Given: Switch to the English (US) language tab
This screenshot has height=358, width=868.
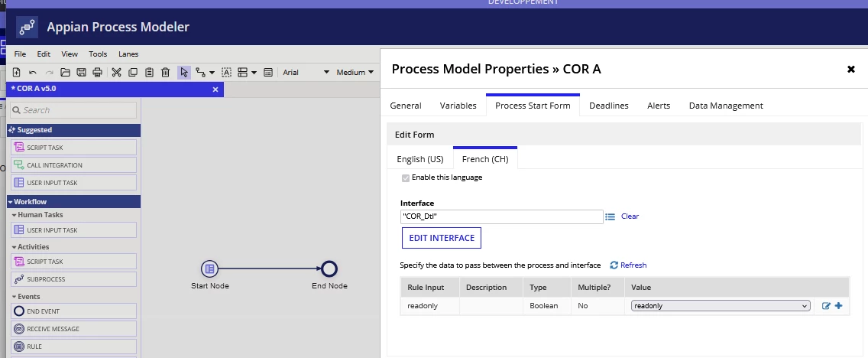Looking at the screenshot, I should 420,159.
